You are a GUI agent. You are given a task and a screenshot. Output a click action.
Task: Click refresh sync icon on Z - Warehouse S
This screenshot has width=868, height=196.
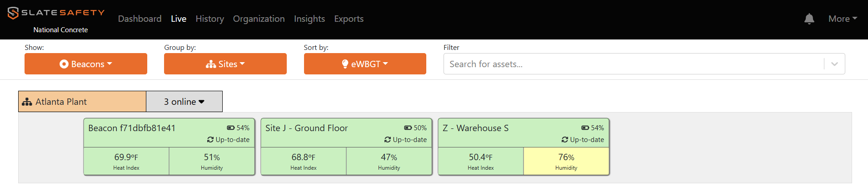565,140
